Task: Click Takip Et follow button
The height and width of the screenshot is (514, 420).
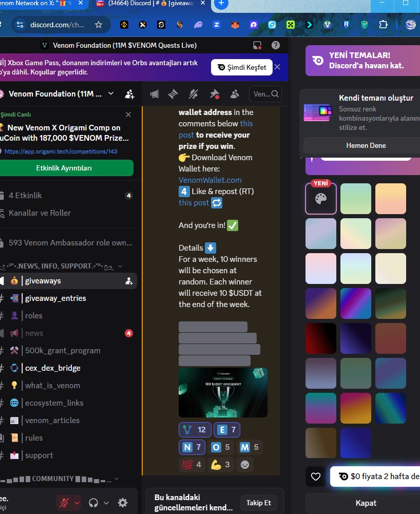Action: pos(259,503)
